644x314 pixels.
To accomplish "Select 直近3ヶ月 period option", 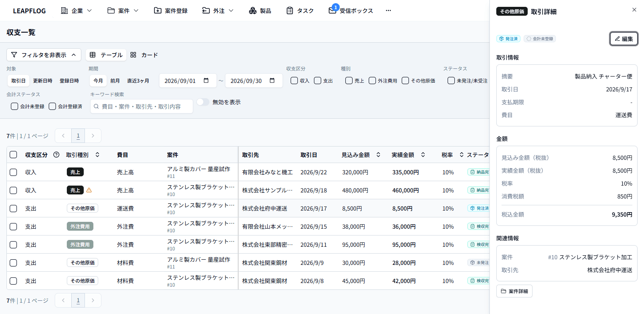I will 138,81.
